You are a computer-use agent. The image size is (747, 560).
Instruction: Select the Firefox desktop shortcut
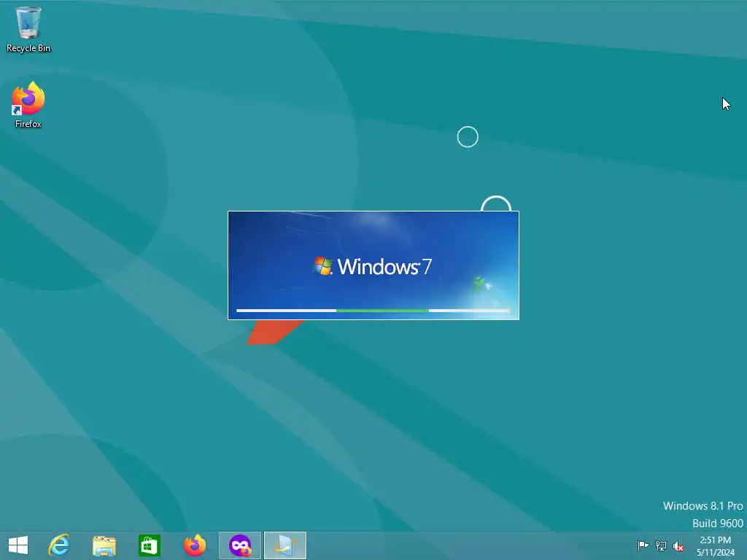coord(28,105)
